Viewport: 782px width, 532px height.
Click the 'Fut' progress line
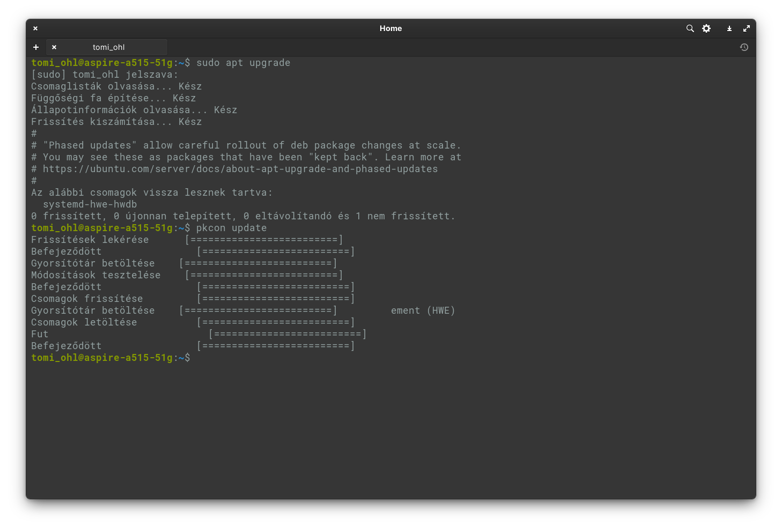tap(199, 334)
